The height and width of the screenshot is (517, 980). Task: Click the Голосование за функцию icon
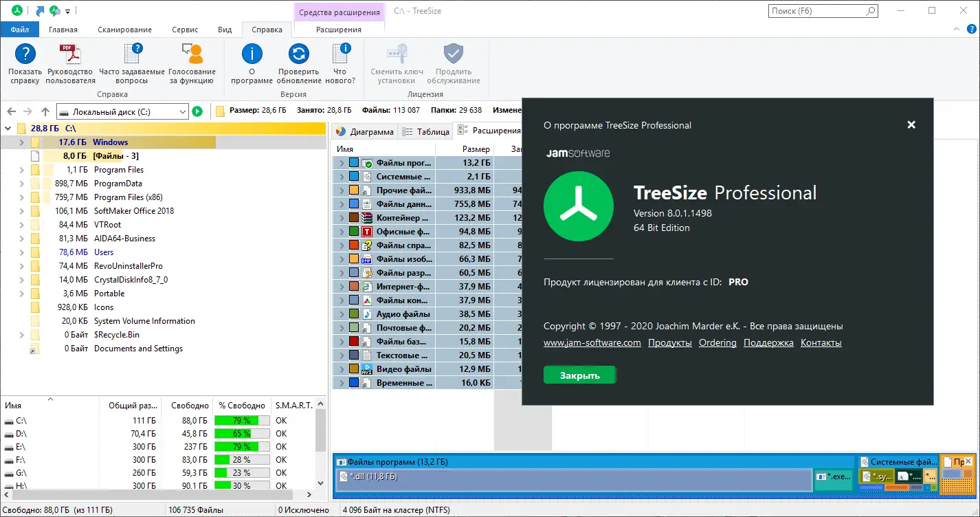(192, 54)
